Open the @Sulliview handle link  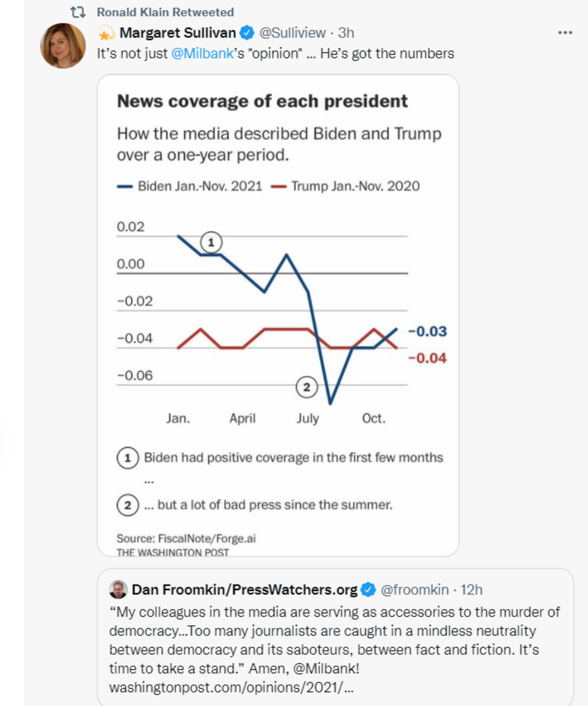pyautogui.click(x=293, y=33)
